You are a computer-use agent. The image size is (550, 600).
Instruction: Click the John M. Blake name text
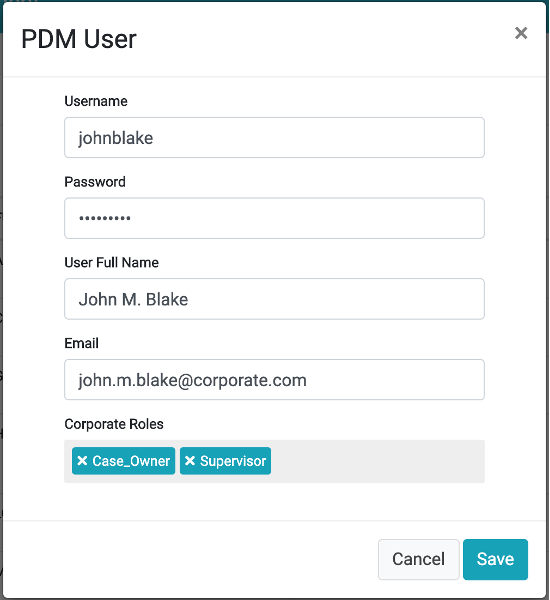point(133,299)
